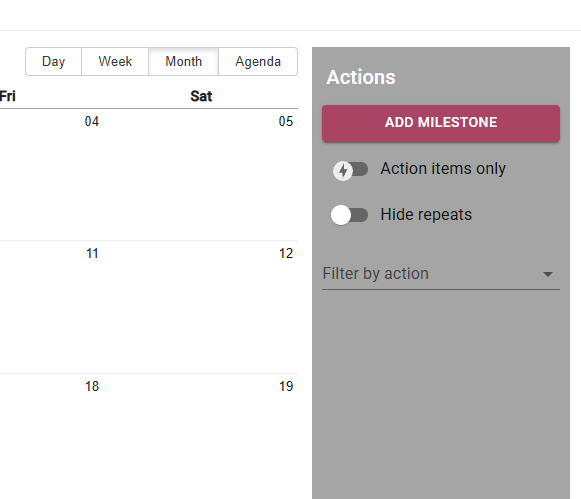
Task: Click the Actions panel heading
Action: [361, 77]
